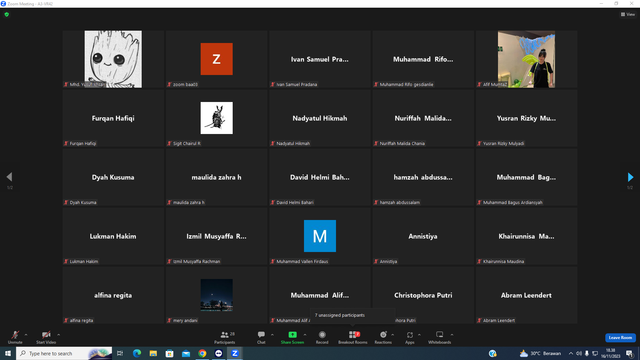This screenshot has height=360, width=640.
Task: Click the Leave Room button
Action: click(620, 338)
